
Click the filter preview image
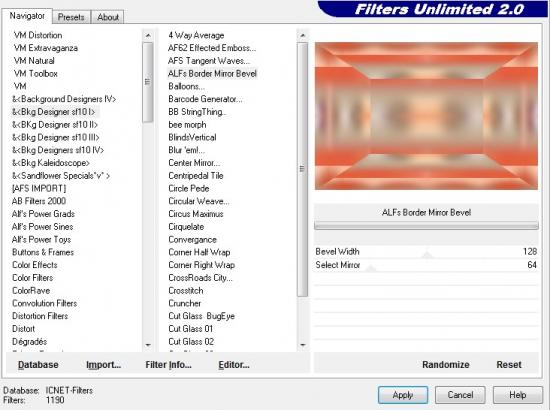coord(426,116)
